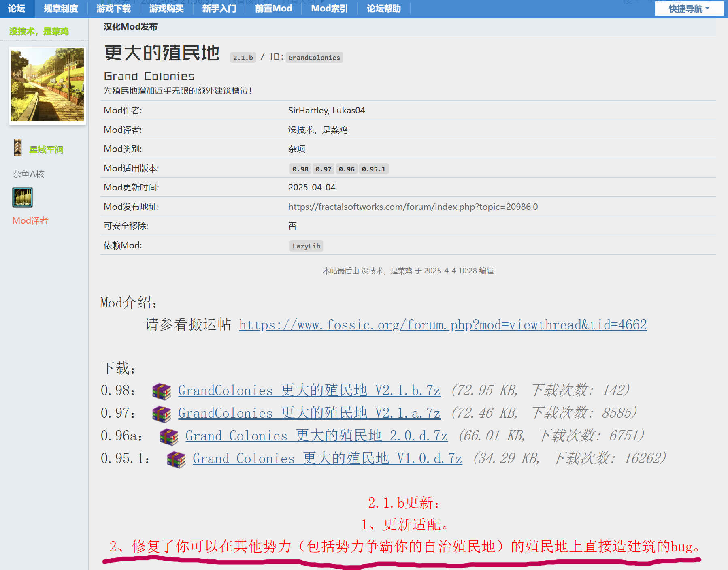Click the author username 没技术，是菜鸡
The image size is (728, 570).
pyautogui.click(x=39, y=31)
